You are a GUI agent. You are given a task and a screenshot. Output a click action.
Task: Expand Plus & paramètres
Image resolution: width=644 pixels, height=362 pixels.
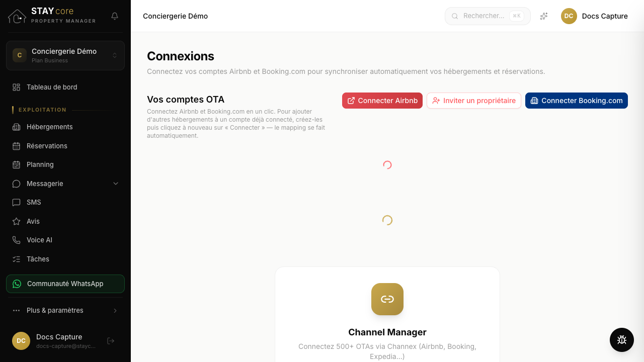(65, 310)
